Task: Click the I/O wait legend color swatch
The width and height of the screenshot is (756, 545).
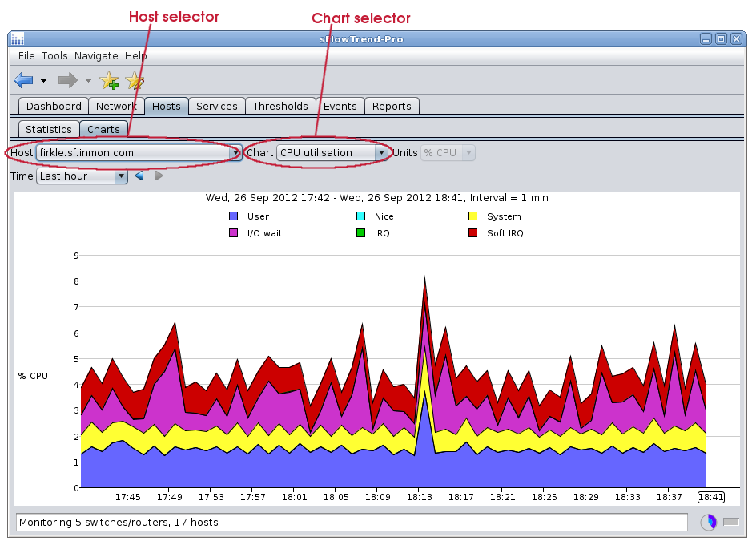Action: click(234, 233)
